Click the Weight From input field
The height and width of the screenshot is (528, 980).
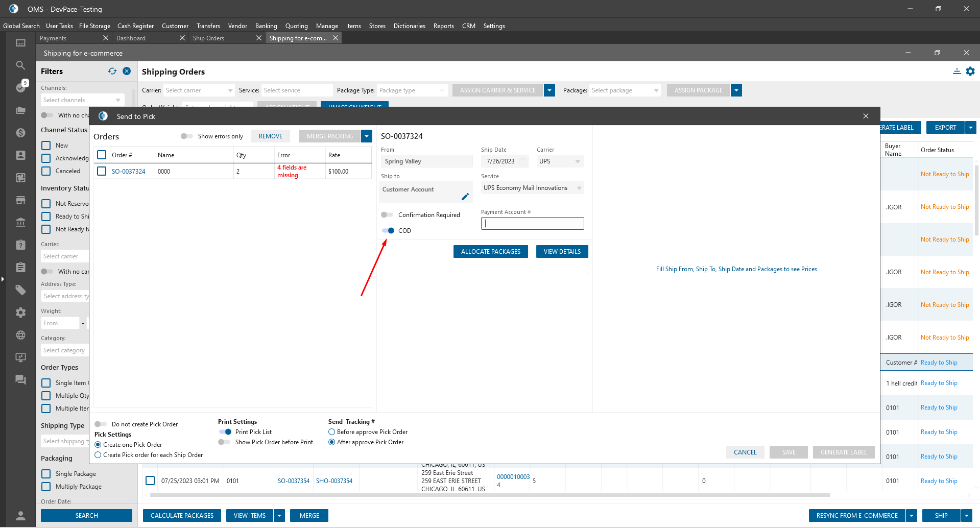coord(60,323)
